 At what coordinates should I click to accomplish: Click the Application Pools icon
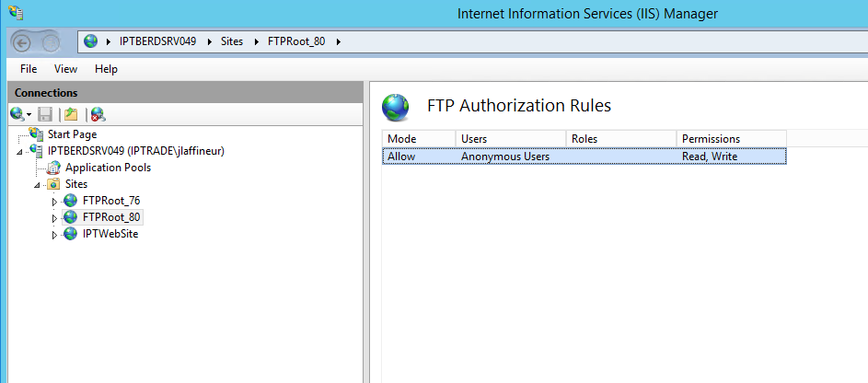click(x=53, y=168)
